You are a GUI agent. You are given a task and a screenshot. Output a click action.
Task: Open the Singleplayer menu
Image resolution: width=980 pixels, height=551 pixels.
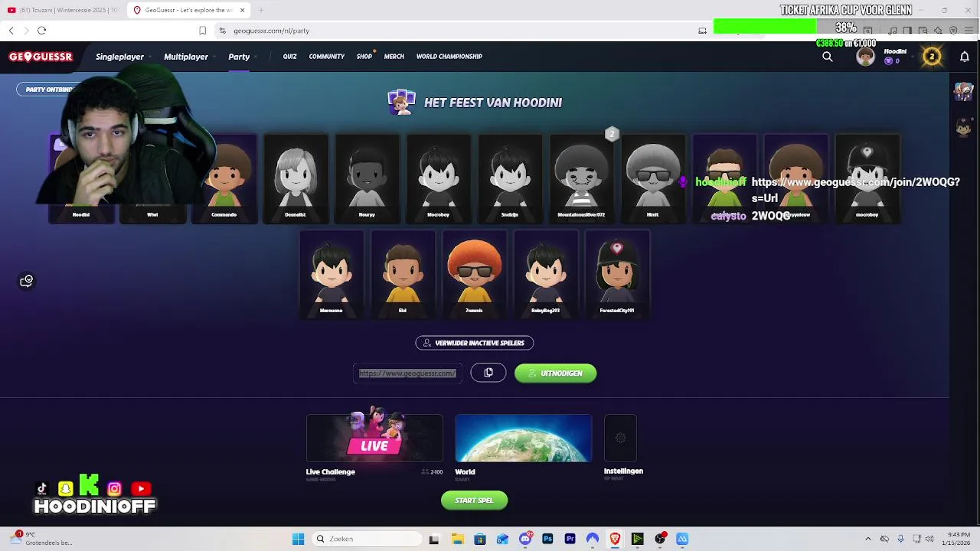point(119,57)
